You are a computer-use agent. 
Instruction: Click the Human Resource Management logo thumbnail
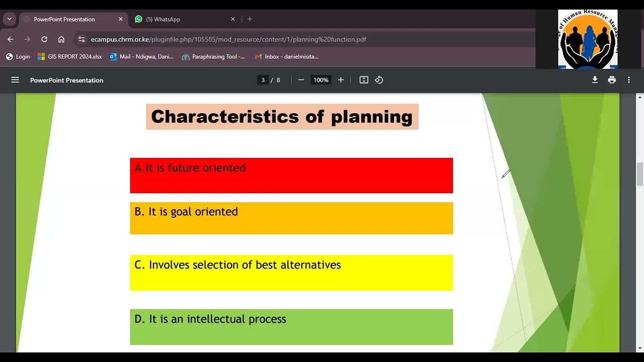[x=588, y=39]
